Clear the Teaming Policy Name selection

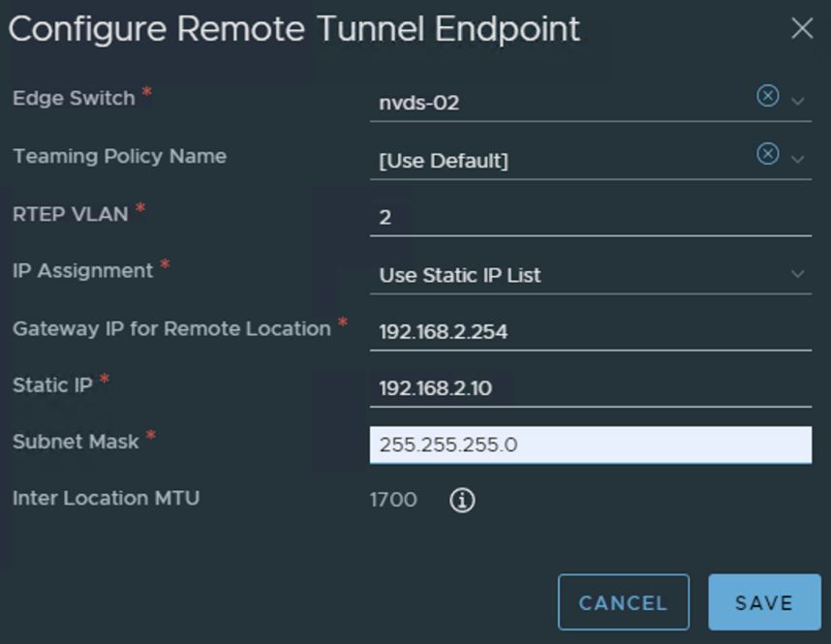click(767, 154)
